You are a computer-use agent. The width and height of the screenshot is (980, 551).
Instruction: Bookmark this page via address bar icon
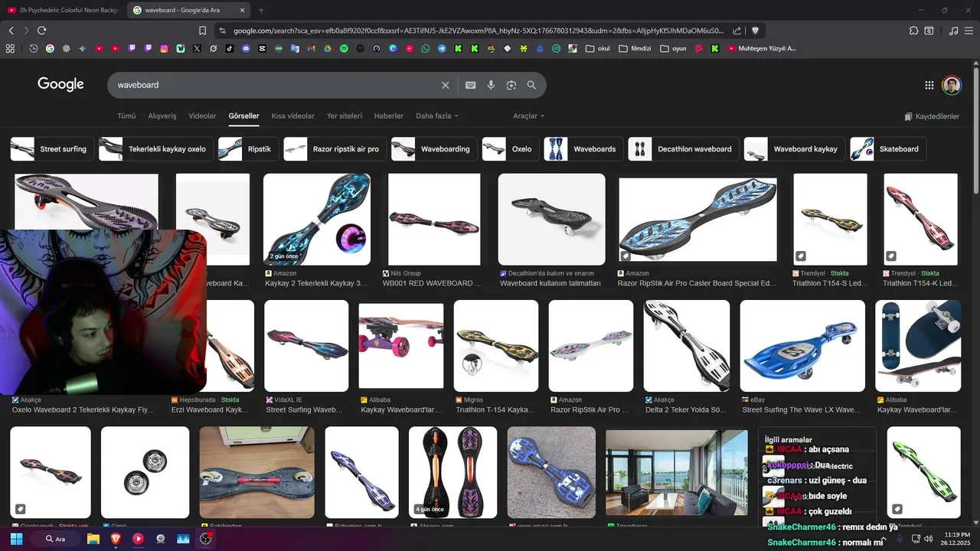click(x=202, y=31)
